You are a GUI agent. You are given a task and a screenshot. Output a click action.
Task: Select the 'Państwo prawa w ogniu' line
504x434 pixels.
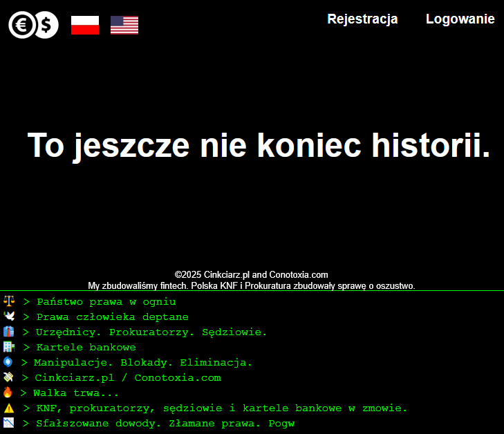tap(106, 302)
